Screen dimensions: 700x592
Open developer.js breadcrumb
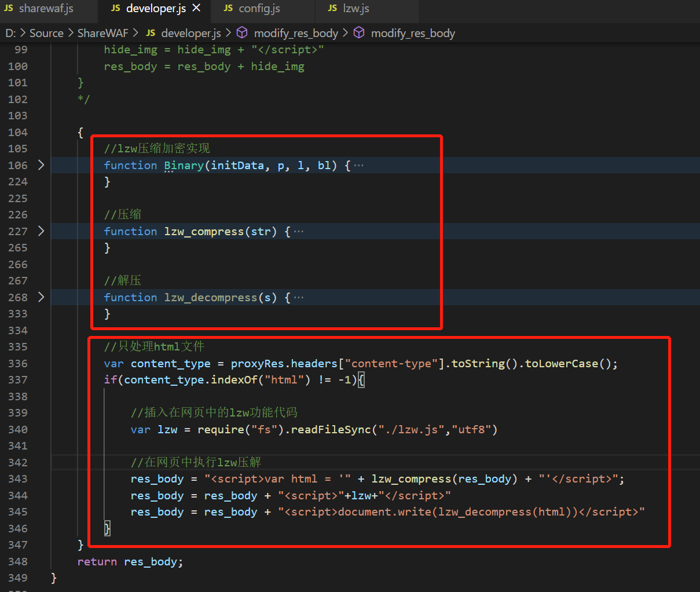click(x=191, y=33)
